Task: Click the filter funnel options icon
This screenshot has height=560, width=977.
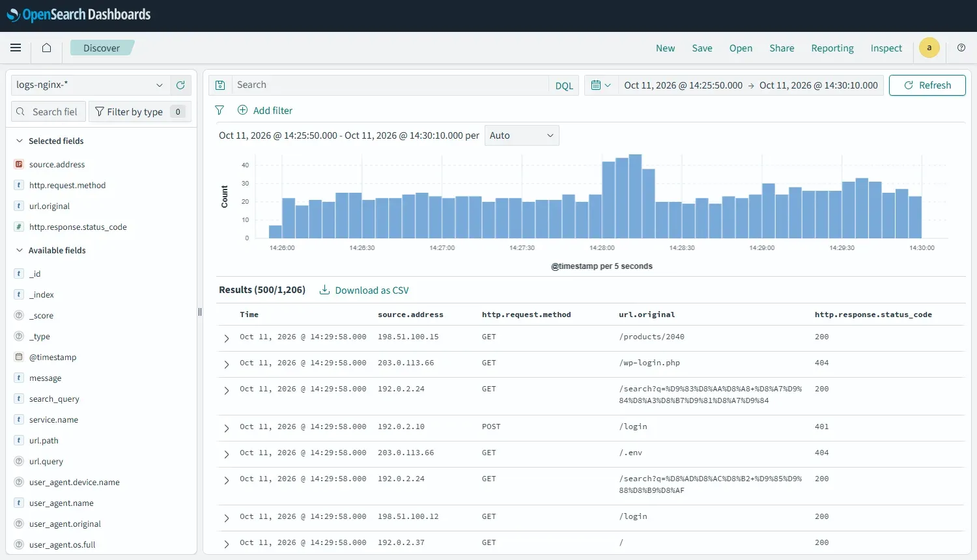Action: pos(219,110)
